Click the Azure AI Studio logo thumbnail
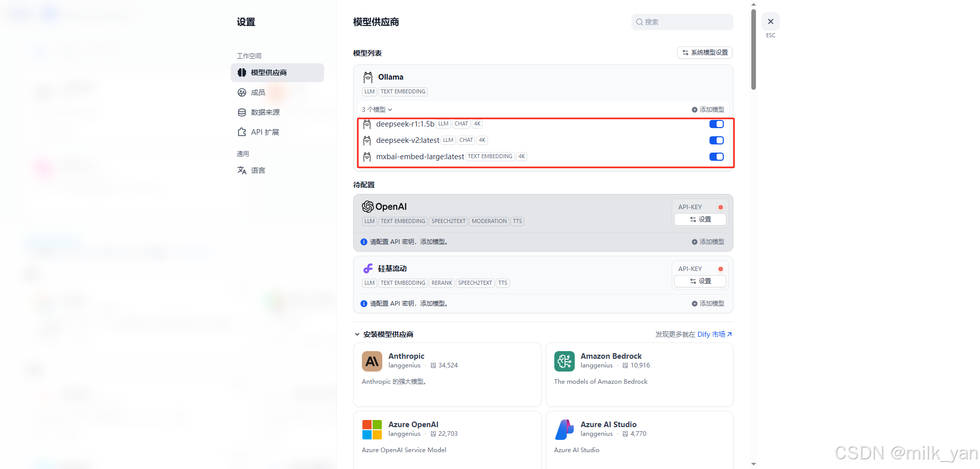Screen dimensions: 980x469 pyautogui.click(x=565, y=430)
